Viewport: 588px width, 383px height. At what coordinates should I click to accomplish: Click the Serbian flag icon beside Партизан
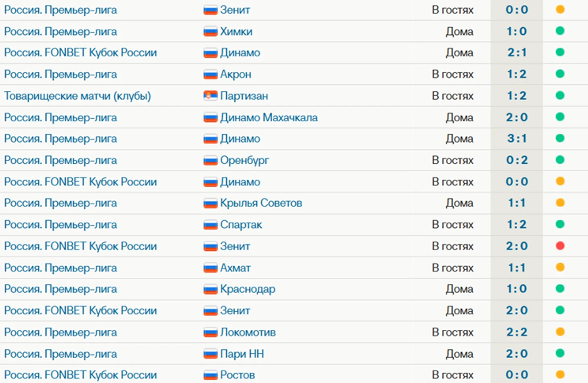pyautogui.click(x=210, y=96)
